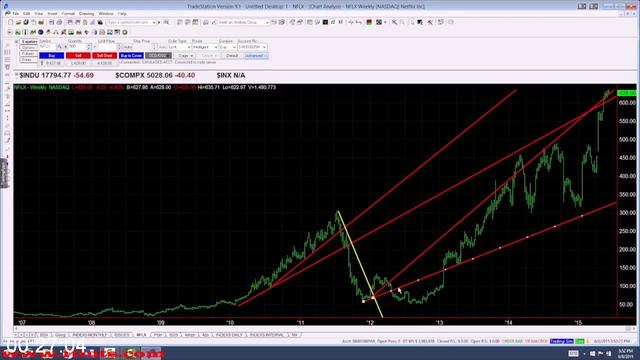This screenshot has height=360, width=640.
Task: Click the dark round globe icon in shortcut row
Action: click(40, 32)
